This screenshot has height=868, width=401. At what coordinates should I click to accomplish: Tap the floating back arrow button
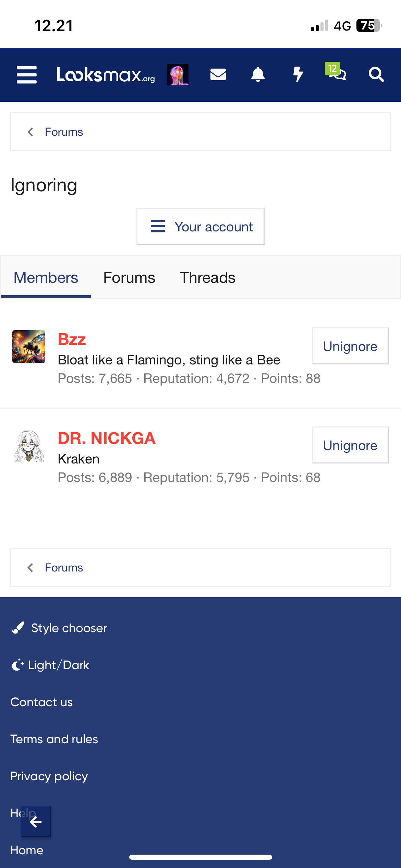(36, 822)
